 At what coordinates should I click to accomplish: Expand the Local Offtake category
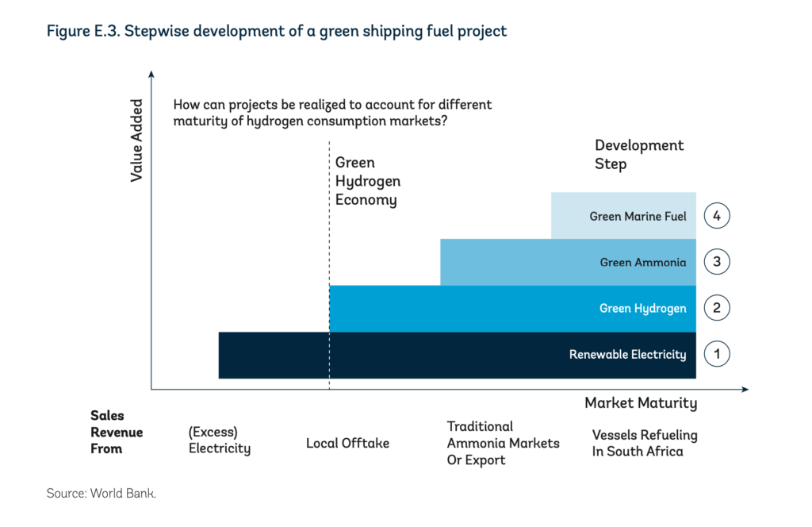tap(347, 444)
